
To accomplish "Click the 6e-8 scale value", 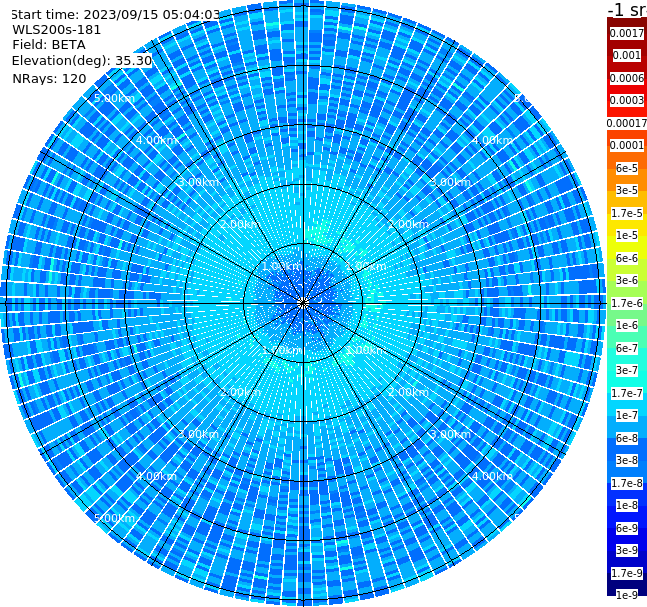I will tap(627, 438).
